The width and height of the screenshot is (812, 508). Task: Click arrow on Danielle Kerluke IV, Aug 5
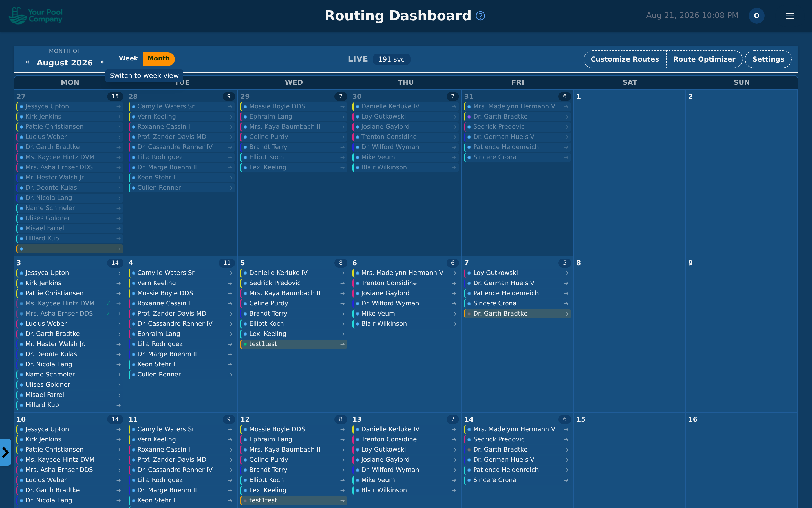(342, 273)
